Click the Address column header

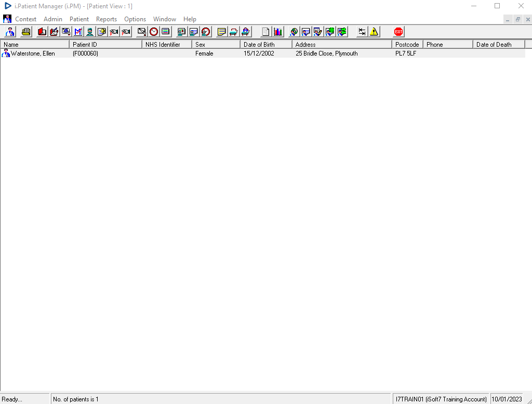pos(342,45)
